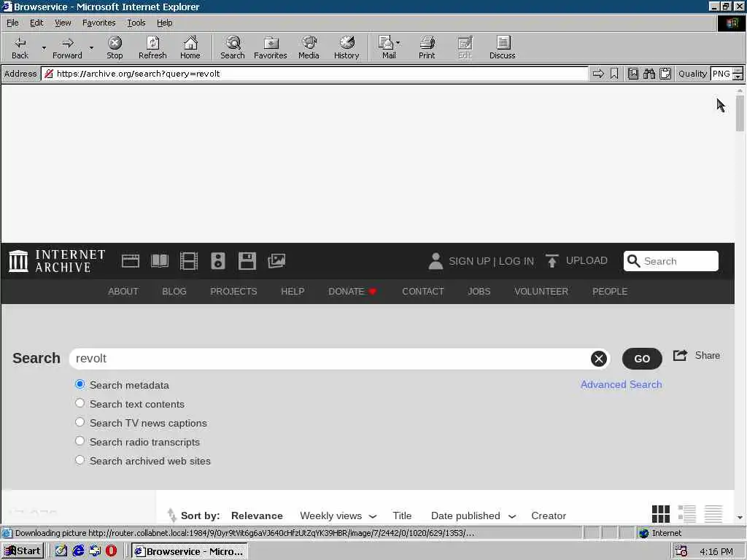Open Internet Archive web icon

pos(130,261)
